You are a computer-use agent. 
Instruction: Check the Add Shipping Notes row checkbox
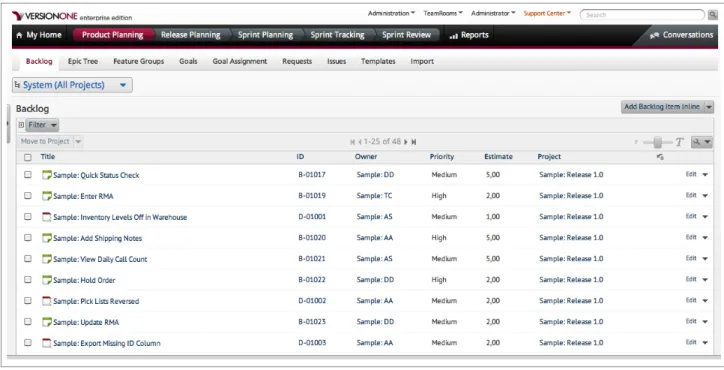(x=28, y=237)
